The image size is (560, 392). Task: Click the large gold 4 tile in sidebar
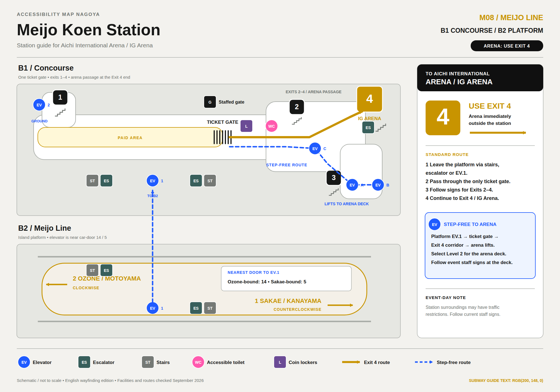443,118
